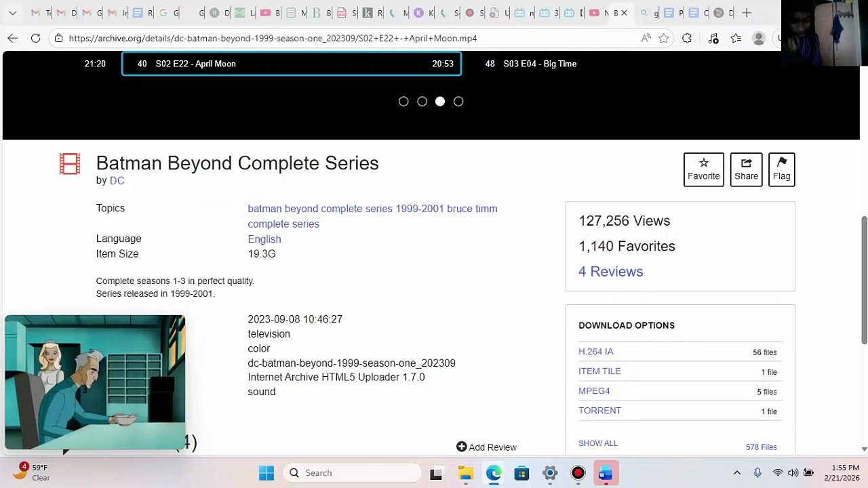Click the floating picture-in-picture video

pyautogui.click(x=95, y=382)
